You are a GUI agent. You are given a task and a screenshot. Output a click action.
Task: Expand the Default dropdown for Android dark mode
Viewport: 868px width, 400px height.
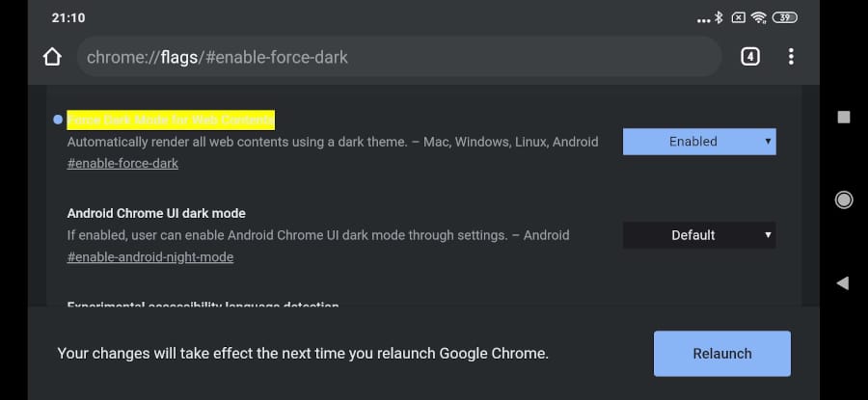699,235
